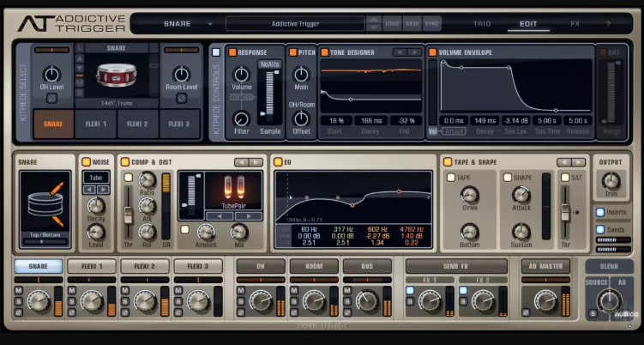Click the kitpiece M mute button
The height and width of the screenshot is (345, 644).
[80, 82]
